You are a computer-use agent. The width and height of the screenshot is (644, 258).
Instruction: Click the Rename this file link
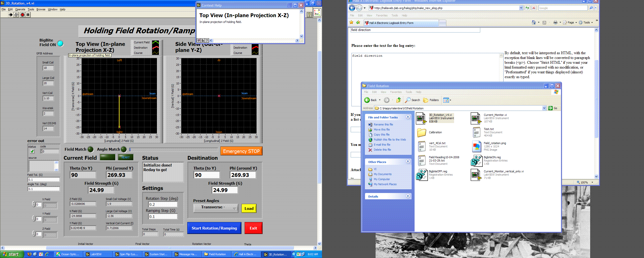[383, 124]
